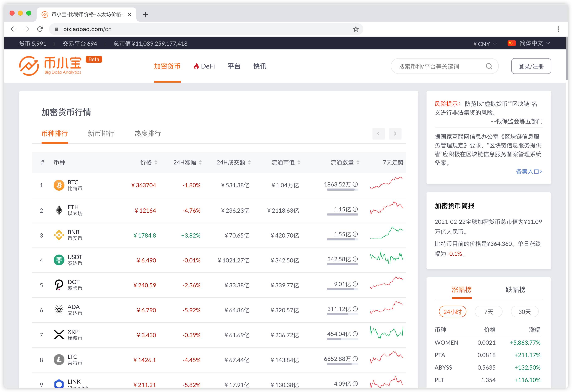Click info icon beside LTC supply 6652.88万
Viewport: 572px width, 392px height.
(x=355, y=359)
